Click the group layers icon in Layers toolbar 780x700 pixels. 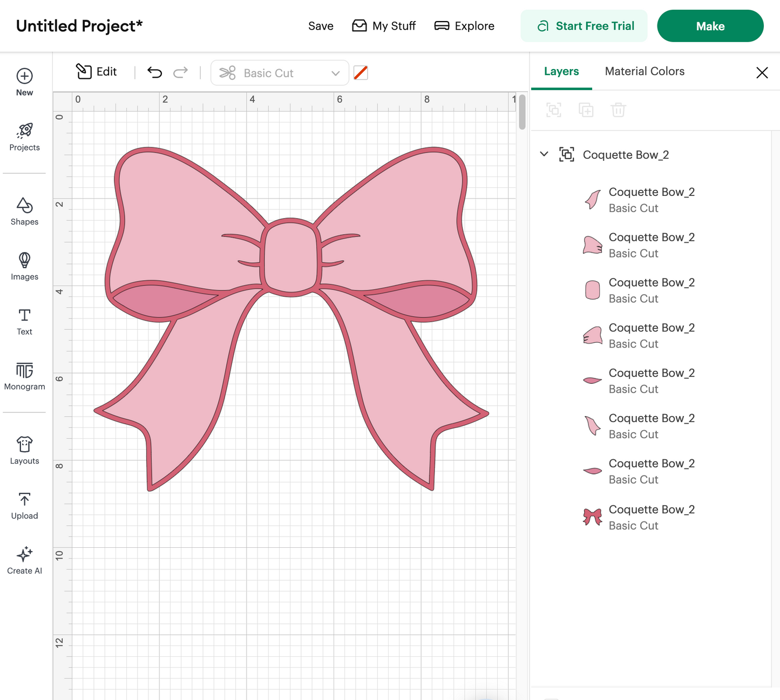(x=554, y=110)
